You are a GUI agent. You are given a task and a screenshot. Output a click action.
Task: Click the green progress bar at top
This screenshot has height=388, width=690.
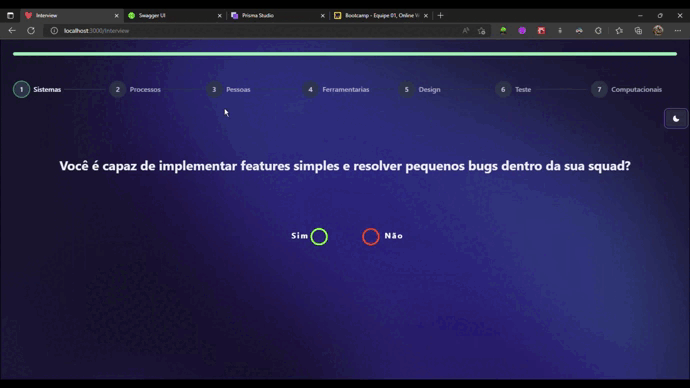coord(345,54)
